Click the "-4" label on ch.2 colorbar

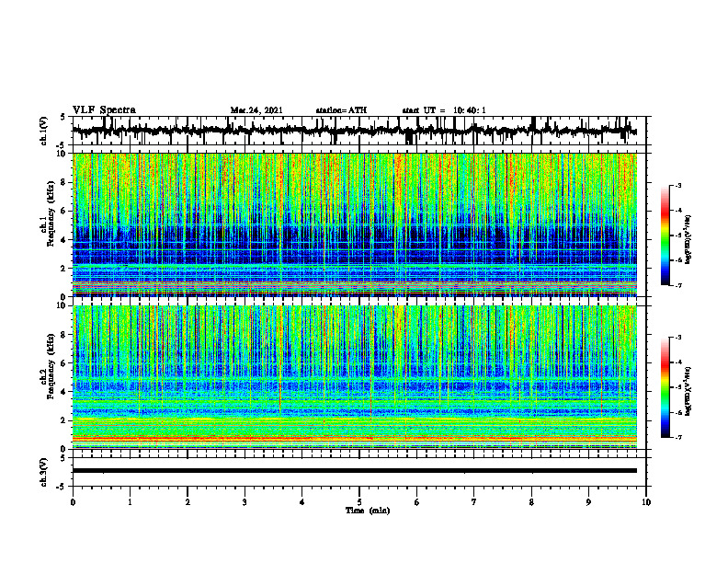[x=677, y=362]
